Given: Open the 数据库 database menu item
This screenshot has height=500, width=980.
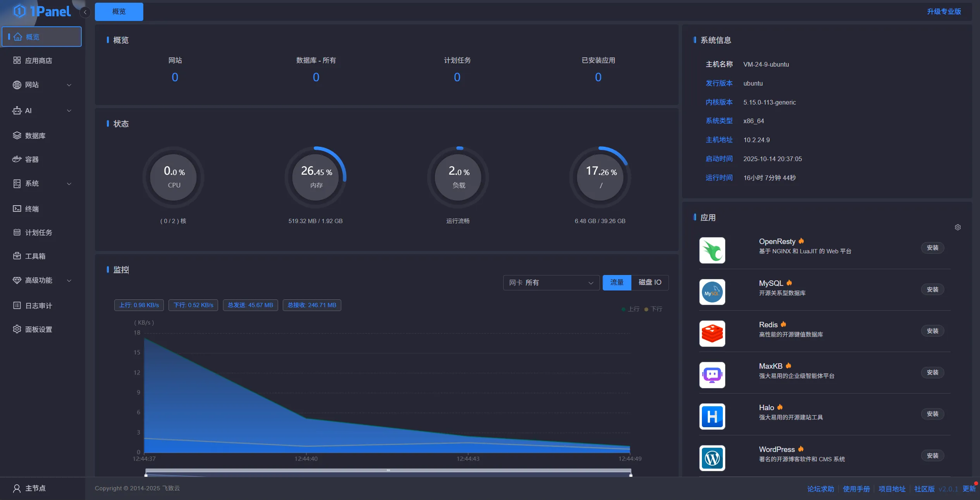Looking at the screenshot, I should tap(35, 136).
